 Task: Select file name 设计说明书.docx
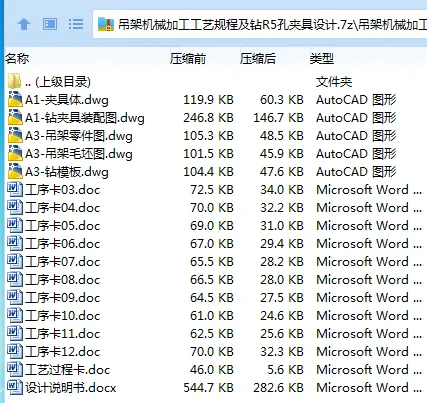point(70,388)
